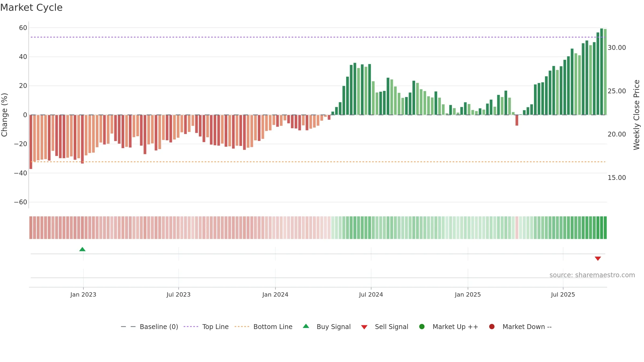Toggle the Market Up ++ legend entry
Viewport: 644px width, 362px height.
(x=448, y=327)
